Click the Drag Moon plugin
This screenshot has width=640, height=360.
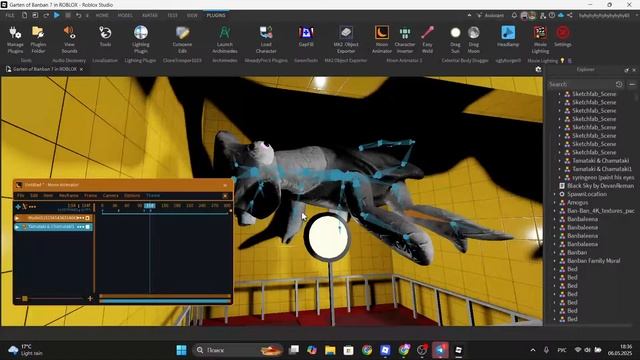pos(473,39)
